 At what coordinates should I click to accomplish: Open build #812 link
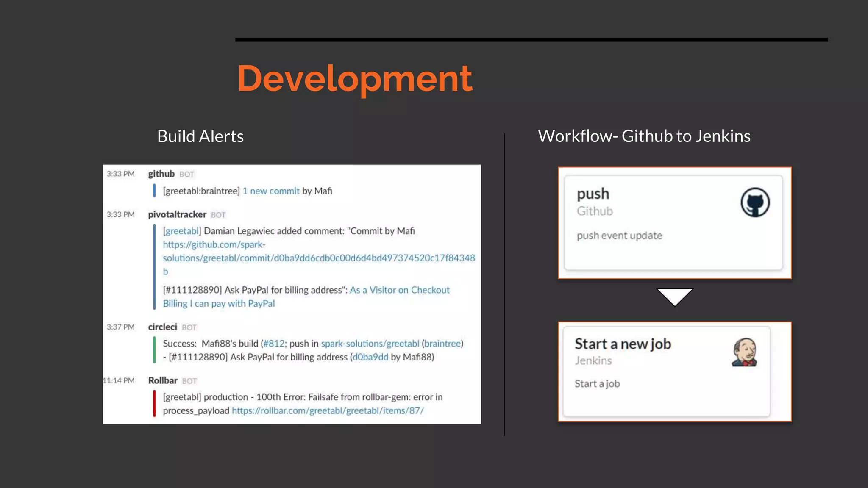pos(274,344)
